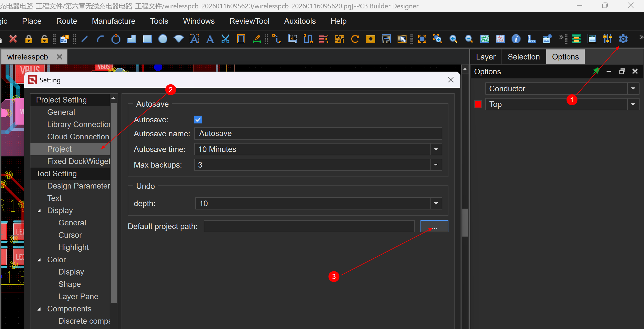Collapse the Display tree node

[x=39, y=211]
